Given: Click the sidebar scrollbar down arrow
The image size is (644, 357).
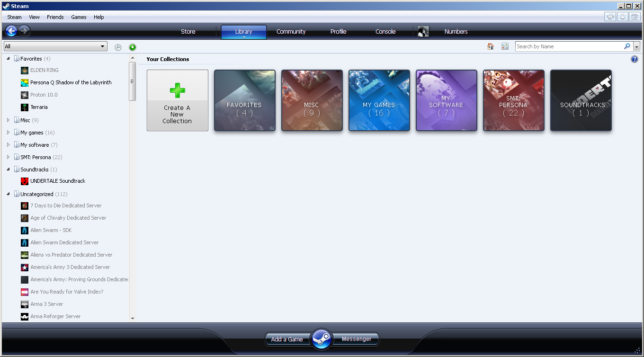Looking at the screenshot, I should click(133, 319).
